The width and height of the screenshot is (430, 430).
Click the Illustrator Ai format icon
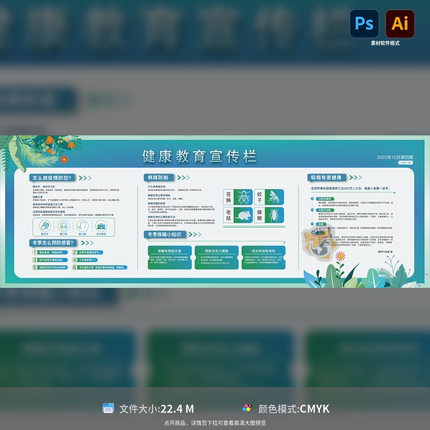tap(400, 23)
